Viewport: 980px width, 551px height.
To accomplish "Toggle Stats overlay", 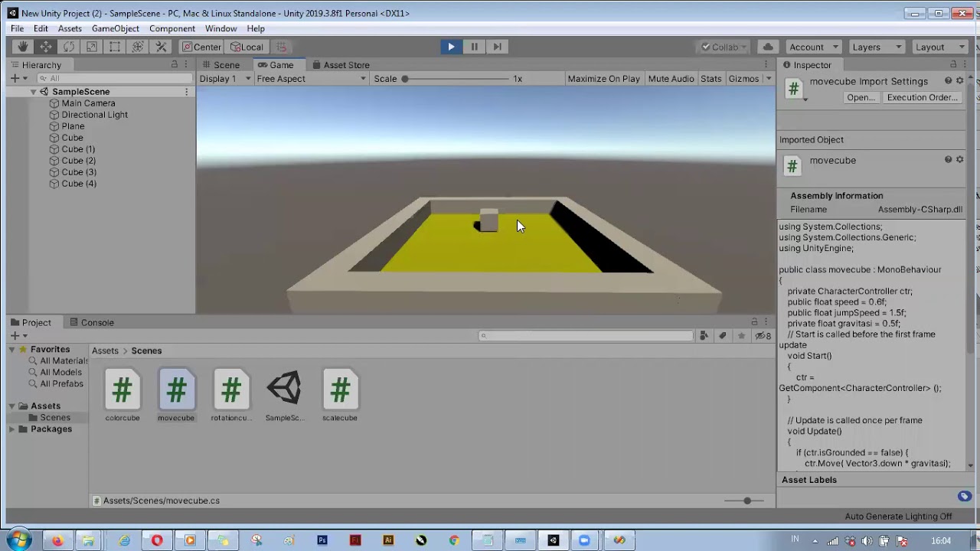I will pos(710,79).
